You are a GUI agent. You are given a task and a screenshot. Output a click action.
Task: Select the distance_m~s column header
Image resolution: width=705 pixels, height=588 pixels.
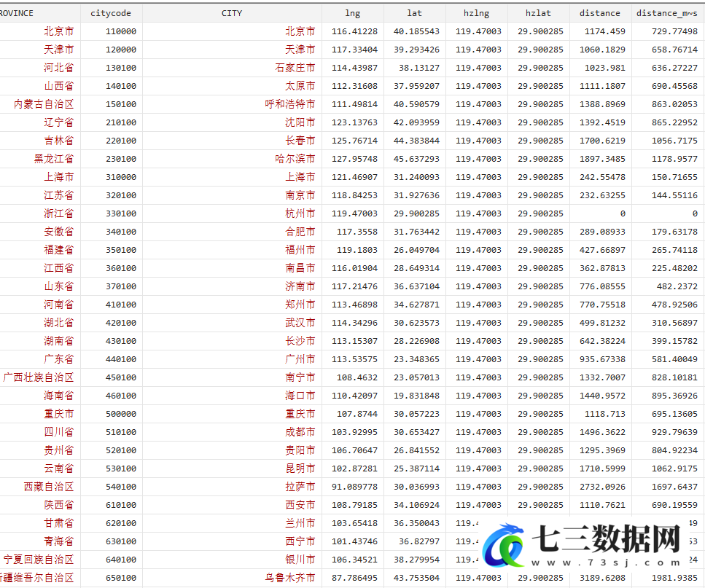click(x=667, y=13)
